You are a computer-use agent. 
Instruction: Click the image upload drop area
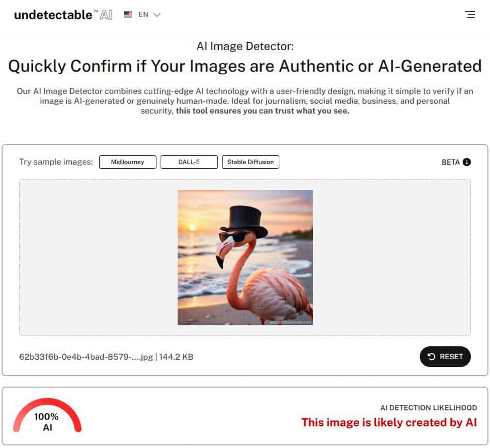tap(245, 258)
